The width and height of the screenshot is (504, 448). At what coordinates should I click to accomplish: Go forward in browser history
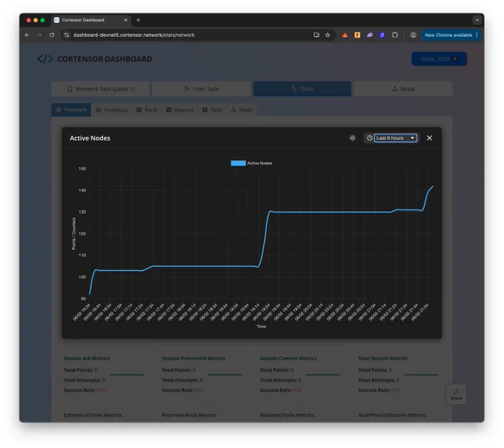(39, 35)
